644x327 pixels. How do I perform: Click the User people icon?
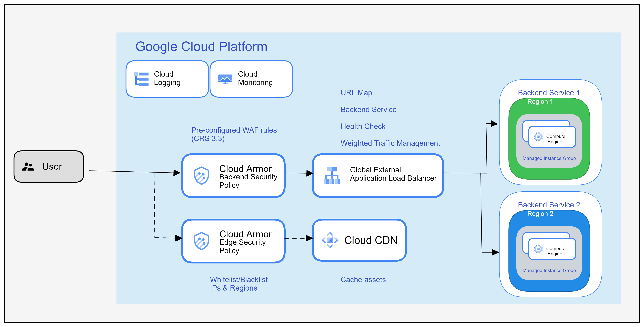tap(28, 167)
